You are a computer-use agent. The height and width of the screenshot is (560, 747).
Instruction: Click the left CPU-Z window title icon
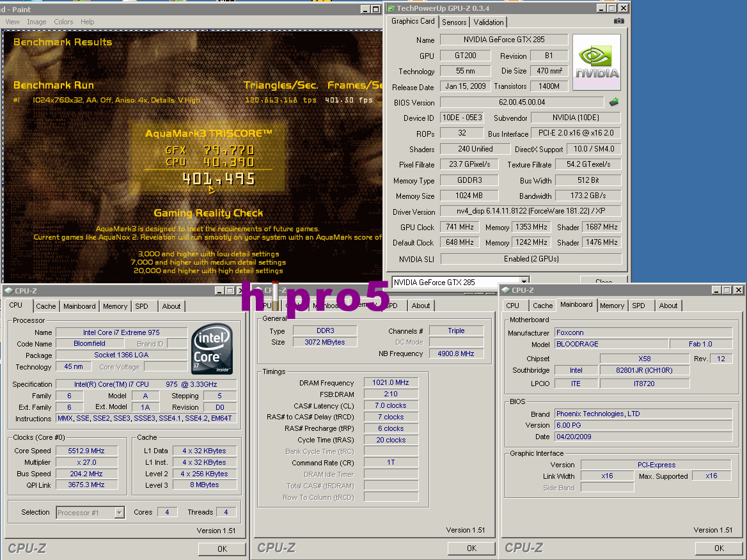point(8,290)
